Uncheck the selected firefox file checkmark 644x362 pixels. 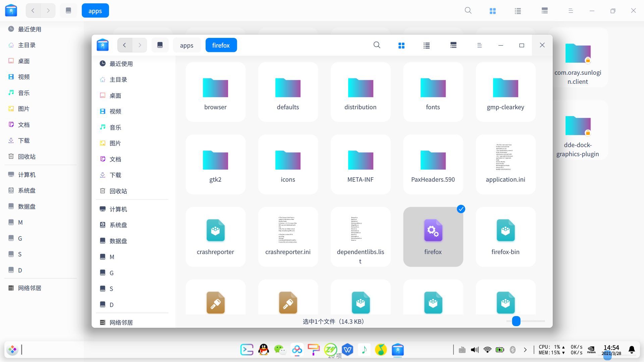tap(461, 209)
